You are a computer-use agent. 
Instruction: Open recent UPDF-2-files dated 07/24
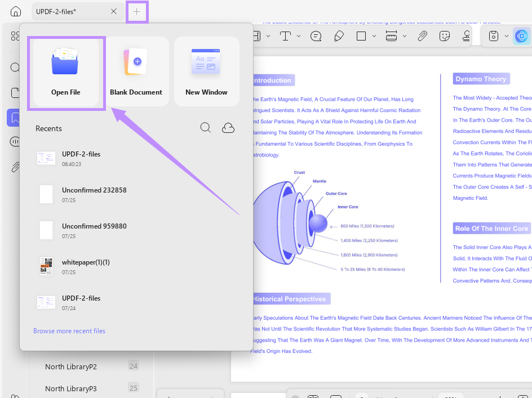pyautogui.click(x=136, y=302)
